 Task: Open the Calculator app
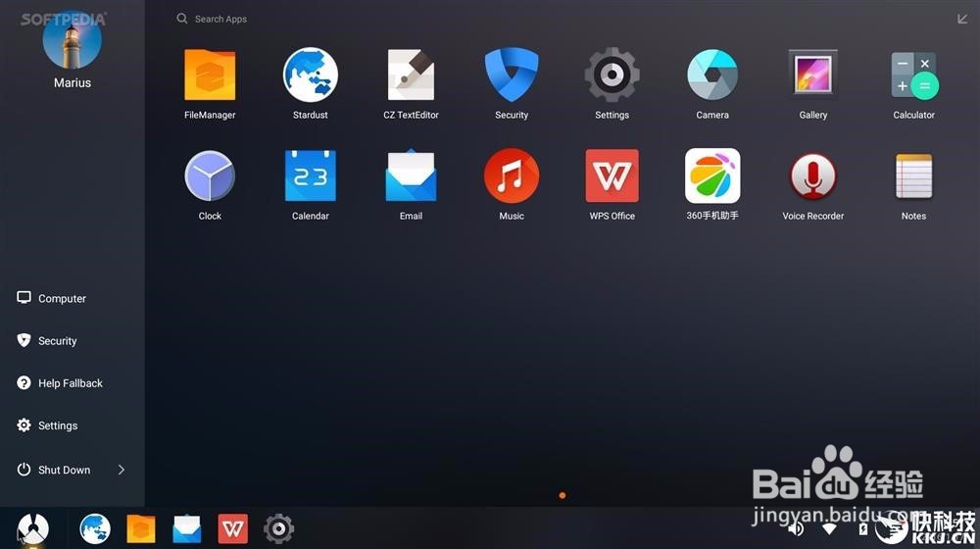click(x=913, y=75)
